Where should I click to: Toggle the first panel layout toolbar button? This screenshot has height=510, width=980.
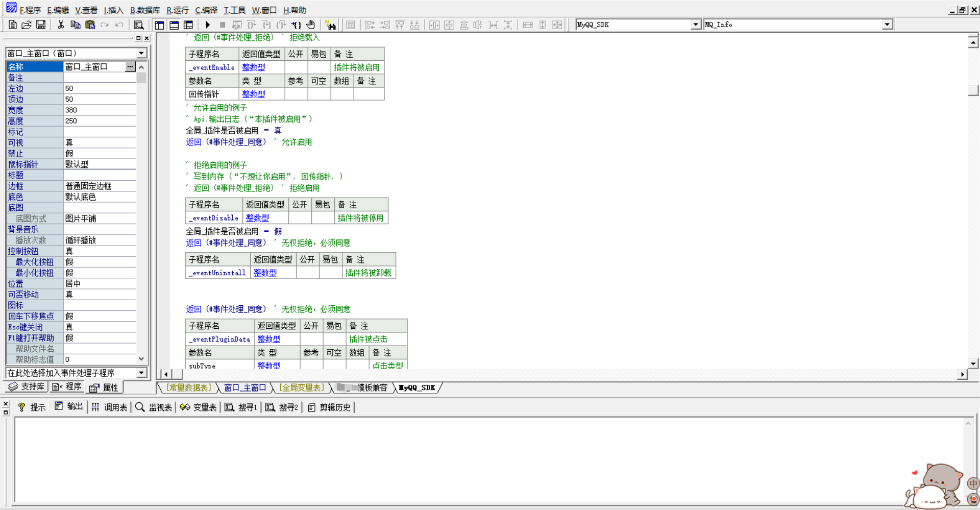click(160, 25)
